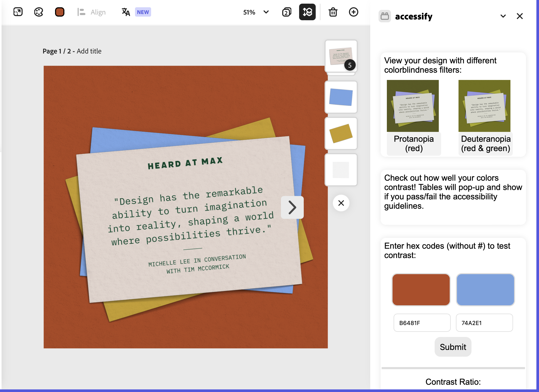Click the duplicate page icon
This screenshot has width=539, height=392.
pyautogui.click(x=287, y=12)
